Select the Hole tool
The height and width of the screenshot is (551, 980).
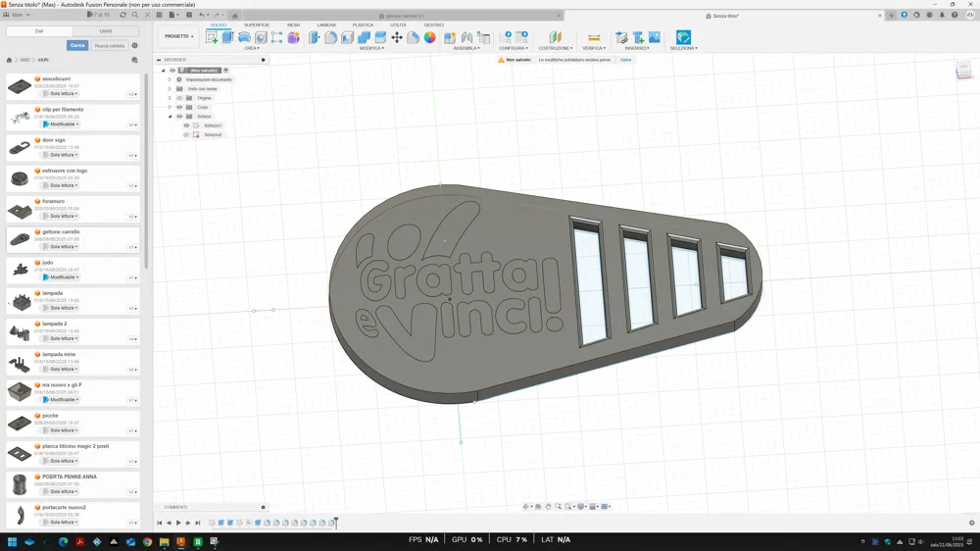click(261, 37)
